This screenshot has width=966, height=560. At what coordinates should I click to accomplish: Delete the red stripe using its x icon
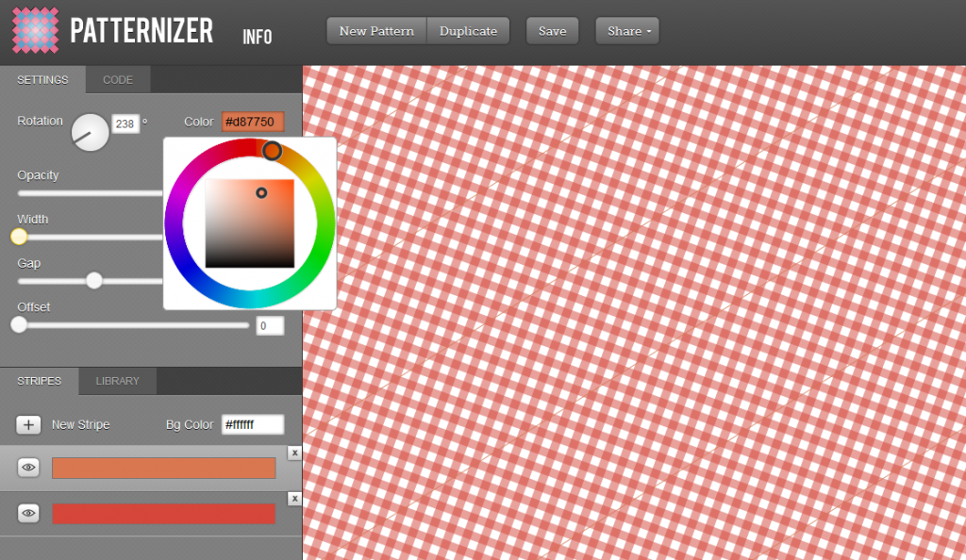[294, 498]
